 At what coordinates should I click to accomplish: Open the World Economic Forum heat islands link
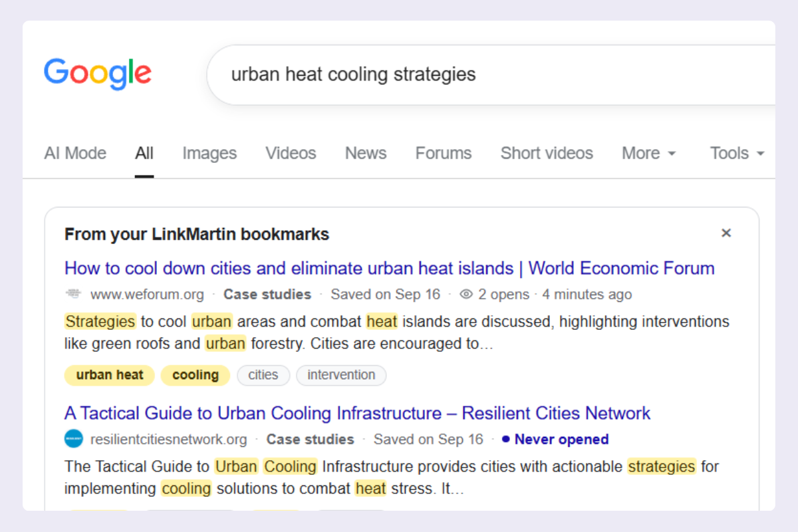coord(390,268)
